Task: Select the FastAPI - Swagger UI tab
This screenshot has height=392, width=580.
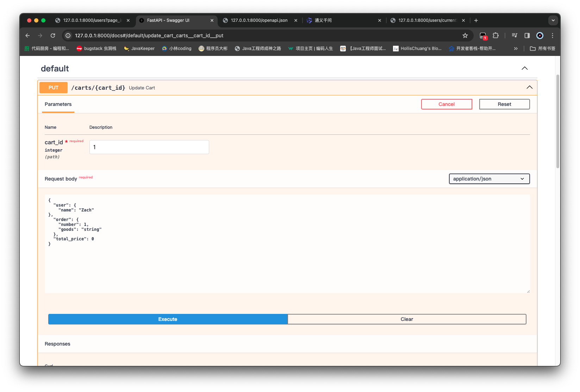Action: click(x=176, y=20)
